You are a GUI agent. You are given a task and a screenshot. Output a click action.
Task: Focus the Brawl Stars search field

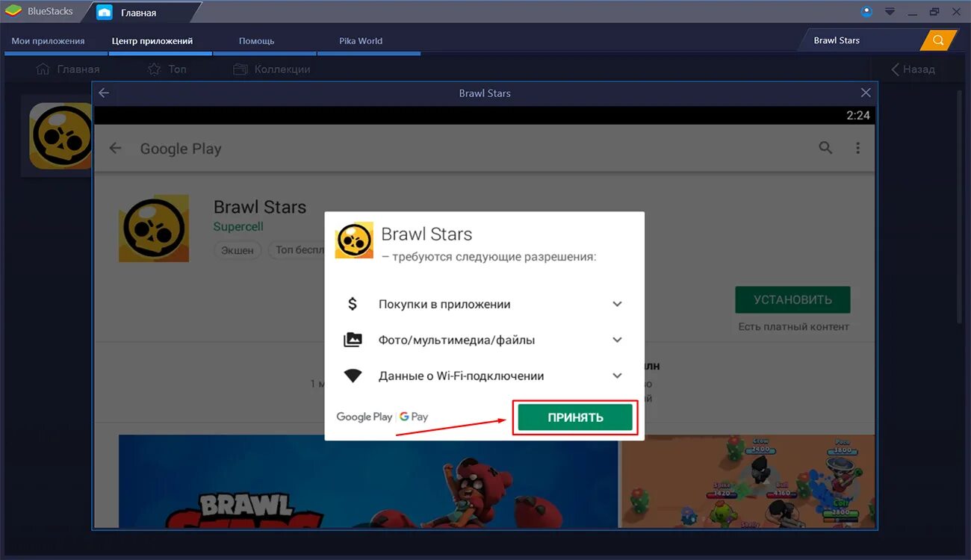pos(860,40)
